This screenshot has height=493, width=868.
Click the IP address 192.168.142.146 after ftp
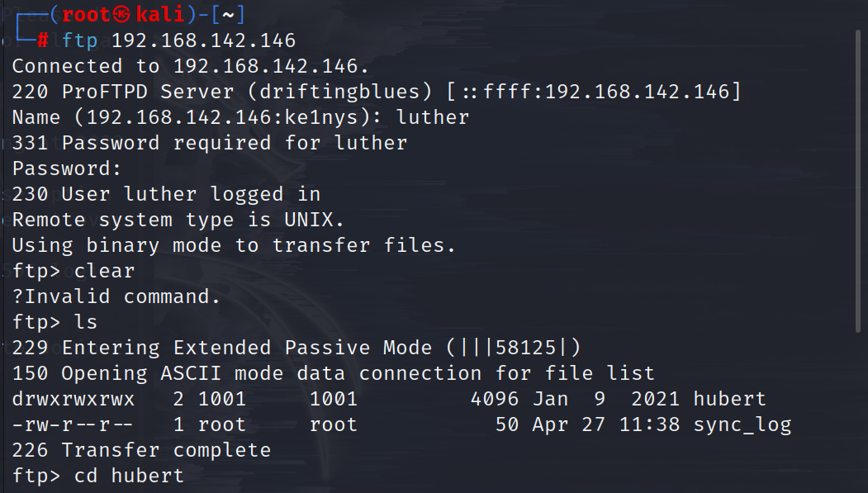(204, 40)
